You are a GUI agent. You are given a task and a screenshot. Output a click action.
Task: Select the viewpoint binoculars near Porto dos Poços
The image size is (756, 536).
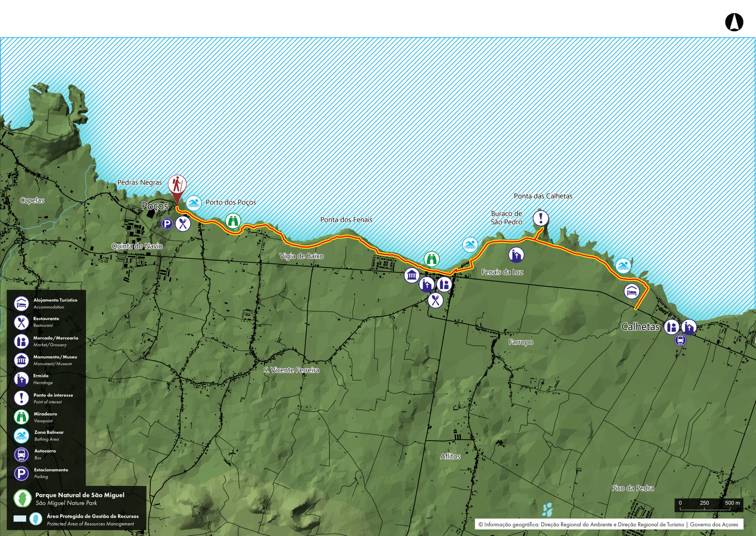(x=233, y=221)
